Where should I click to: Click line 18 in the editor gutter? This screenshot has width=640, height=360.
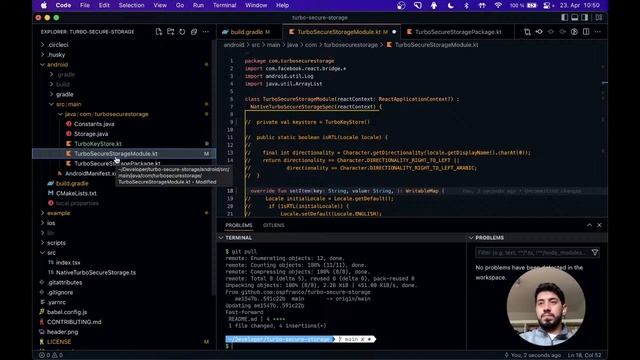point(231,191)
